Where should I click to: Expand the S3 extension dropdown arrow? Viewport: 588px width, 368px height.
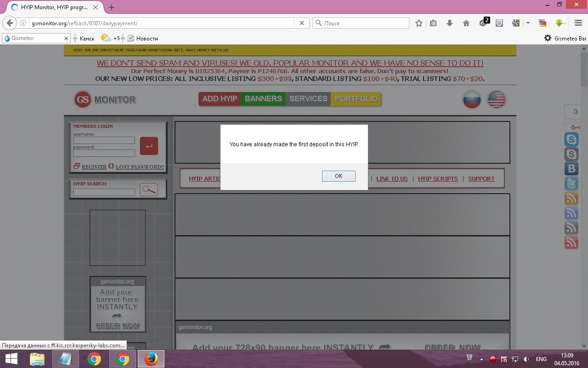[x=528, y=23]
